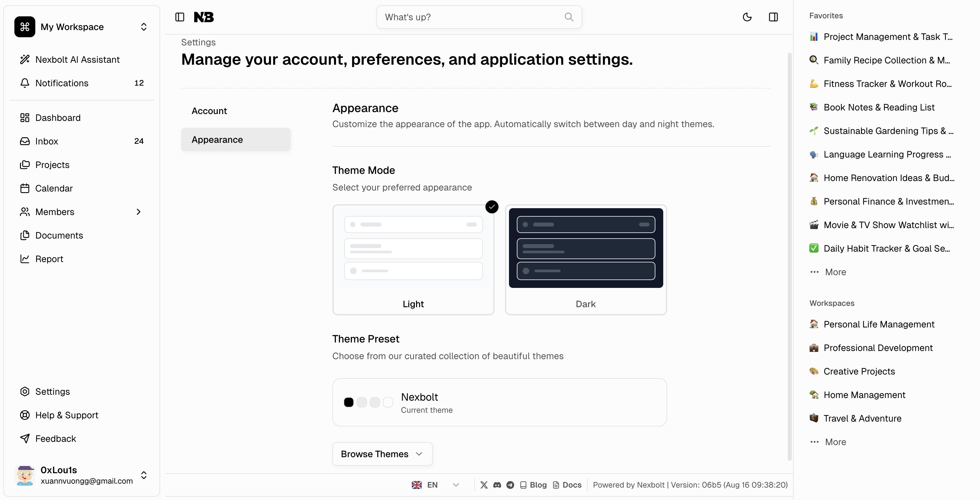Select the Light theme mode card

pyautogui.click(x=413, y=260)
